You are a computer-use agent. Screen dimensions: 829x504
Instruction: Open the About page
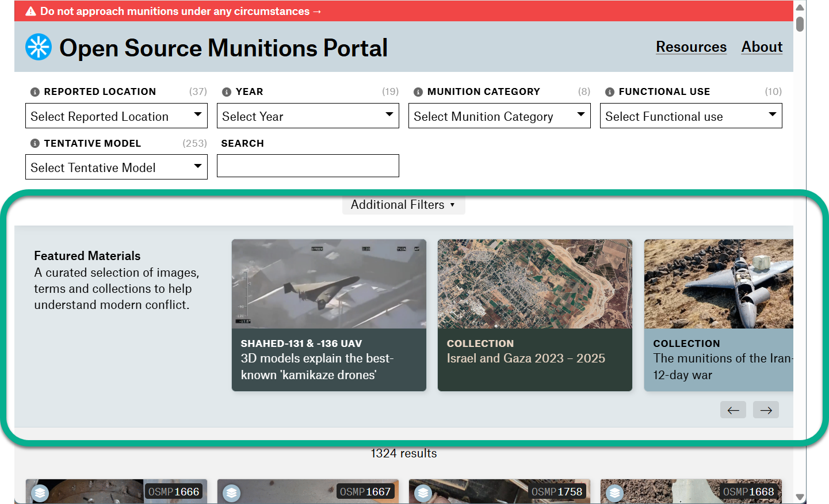762,47
